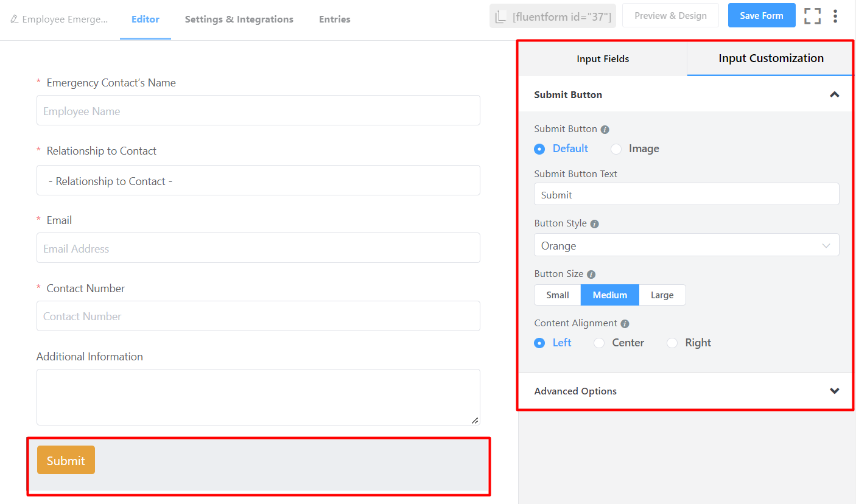Click info icon next to Content Alignment
Image resolution: width=856 pixels, height=504 pixels.
pos(625,324)
